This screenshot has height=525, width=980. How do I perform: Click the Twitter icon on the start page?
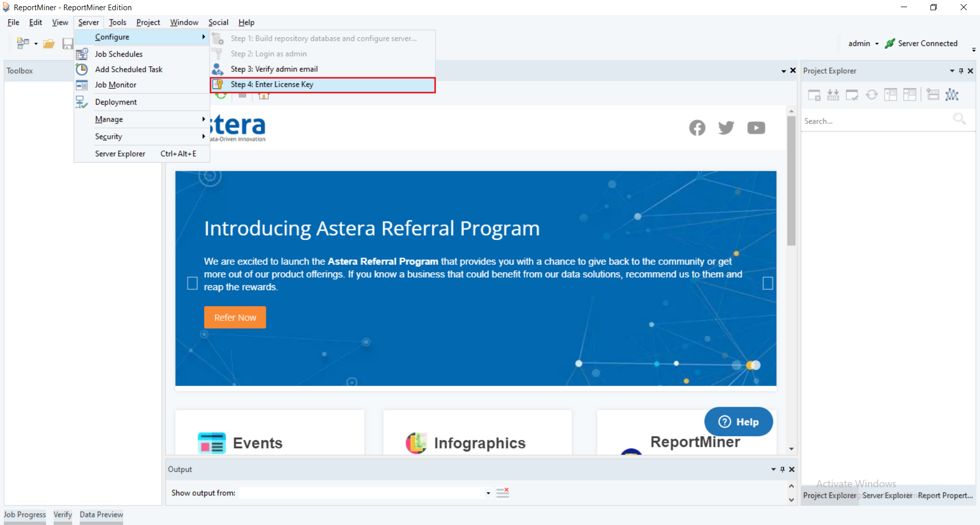click(726, 128)
